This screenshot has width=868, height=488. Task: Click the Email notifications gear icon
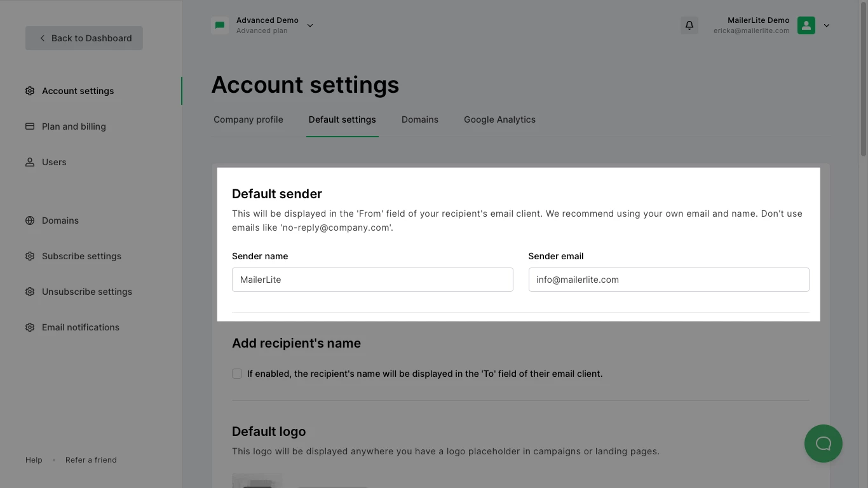30,327
